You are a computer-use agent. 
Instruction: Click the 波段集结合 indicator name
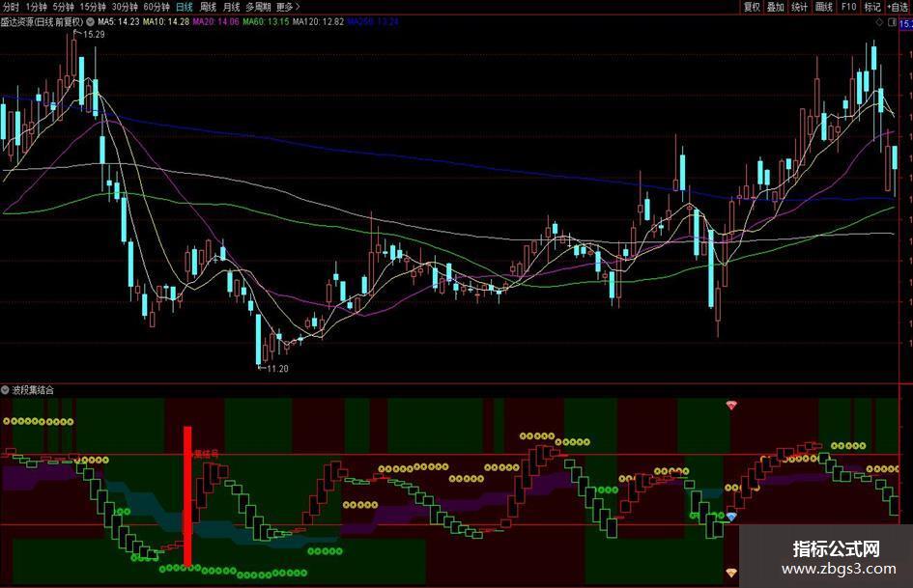pyautogui.click(x=33, y=390)
